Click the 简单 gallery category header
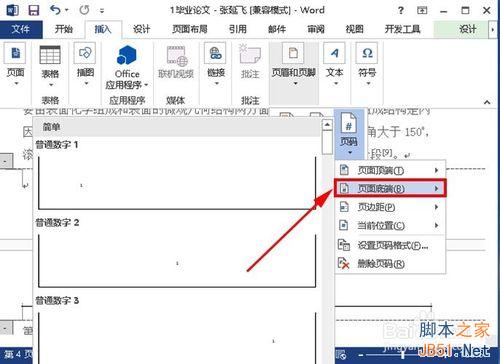Viewport: 500px width, 364px height. tap(177, 127)
